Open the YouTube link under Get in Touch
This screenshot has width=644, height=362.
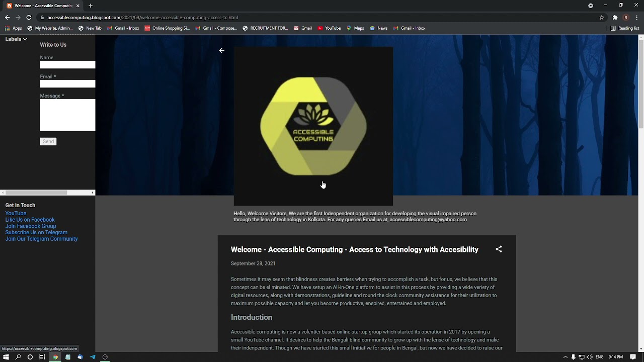point(16,213)
